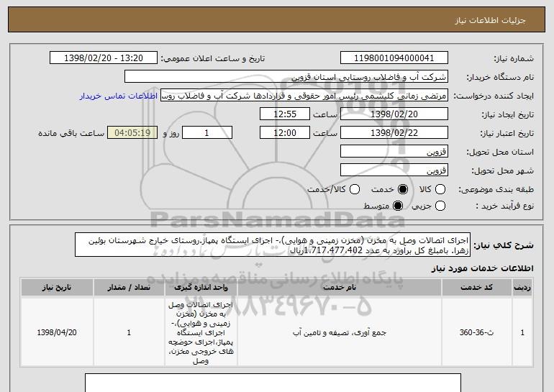This screenshot has height=392, width=554.
Task: Click the شرح کلی نیاز label
Action: (504, 245)
